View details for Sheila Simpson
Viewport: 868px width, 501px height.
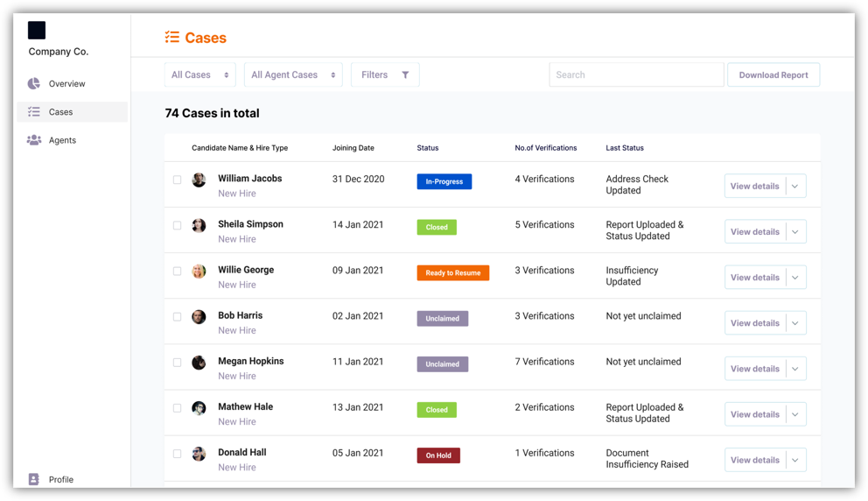[x=755, y=231]
